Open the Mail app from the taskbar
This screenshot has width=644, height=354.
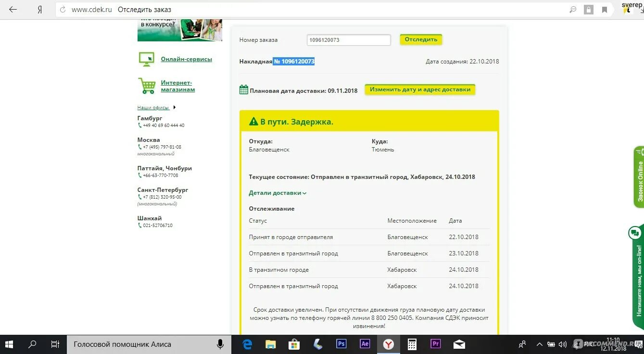(x=459, y=344)
